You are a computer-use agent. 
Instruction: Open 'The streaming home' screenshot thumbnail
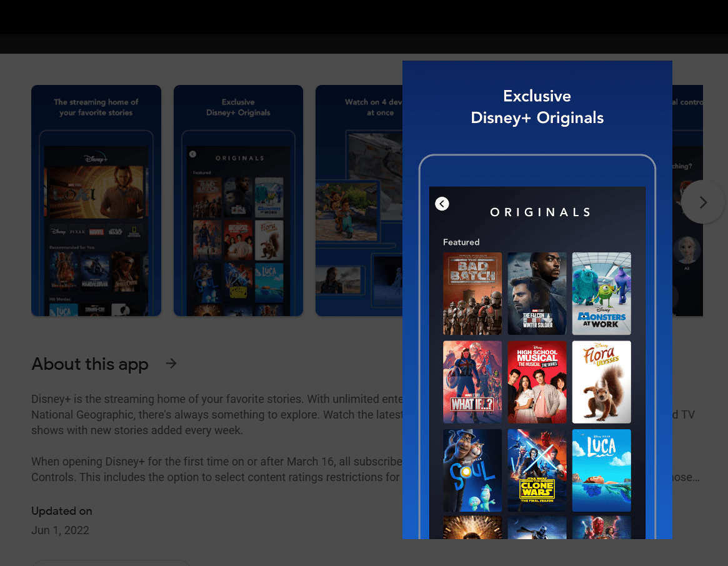pyautogui.click(x=96, y=201)
